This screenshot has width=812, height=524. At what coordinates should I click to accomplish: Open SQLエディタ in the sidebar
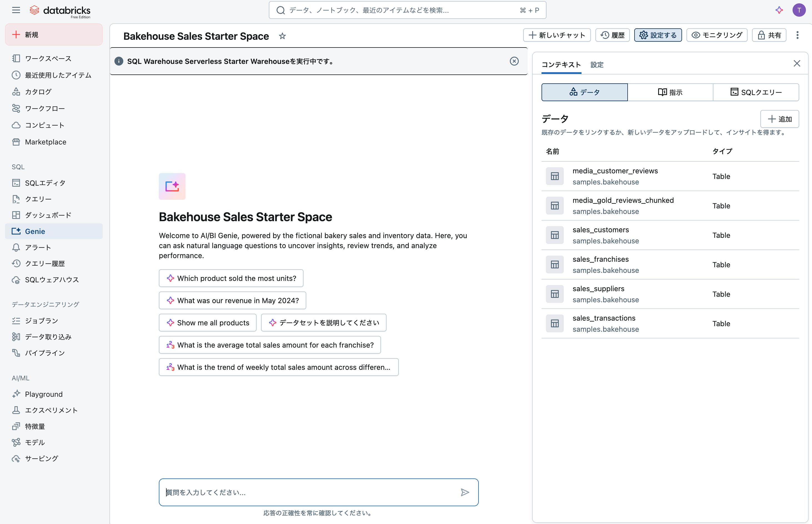click(54, 183)
